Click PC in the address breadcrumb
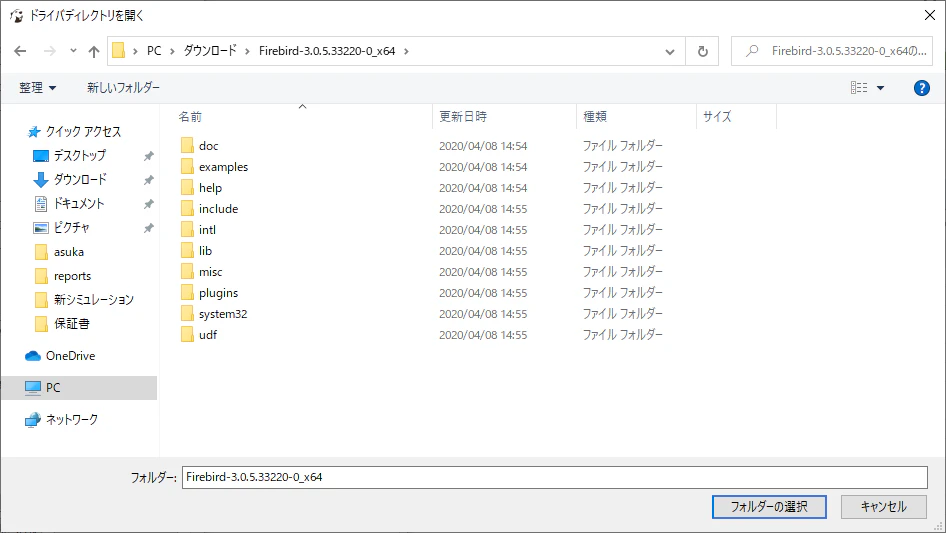The height and width of the screenshot is (533, 946). point(154,51)
